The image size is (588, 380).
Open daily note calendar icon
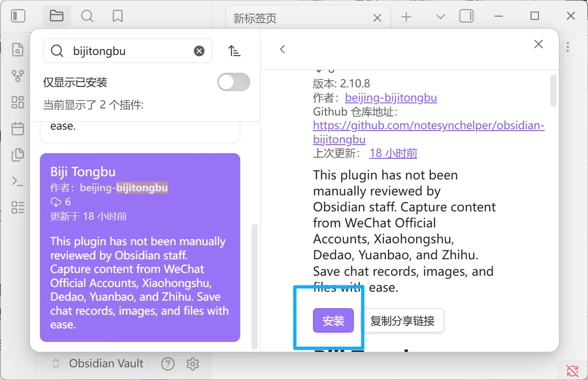18,128
